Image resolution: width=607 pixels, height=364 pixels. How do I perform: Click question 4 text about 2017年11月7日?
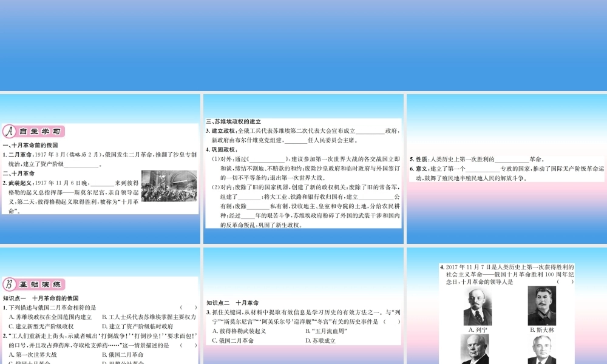point(507,274)
